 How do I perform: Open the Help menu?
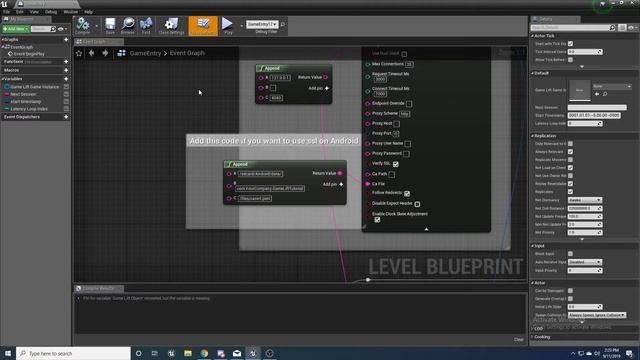[88, 12]
